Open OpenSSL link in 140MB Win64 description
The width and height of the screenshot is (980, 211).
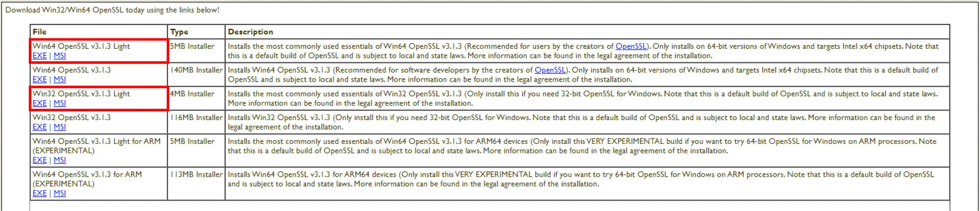(550, 70)
